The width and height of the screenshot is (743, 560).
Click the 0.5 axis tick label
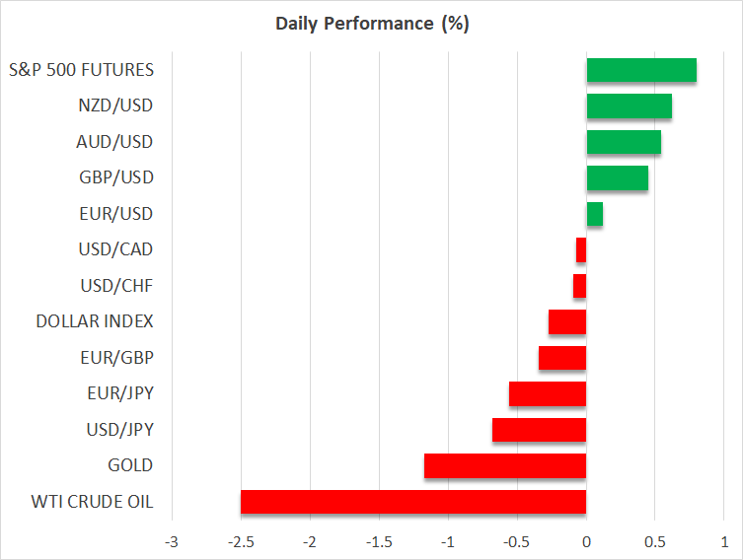655,541
